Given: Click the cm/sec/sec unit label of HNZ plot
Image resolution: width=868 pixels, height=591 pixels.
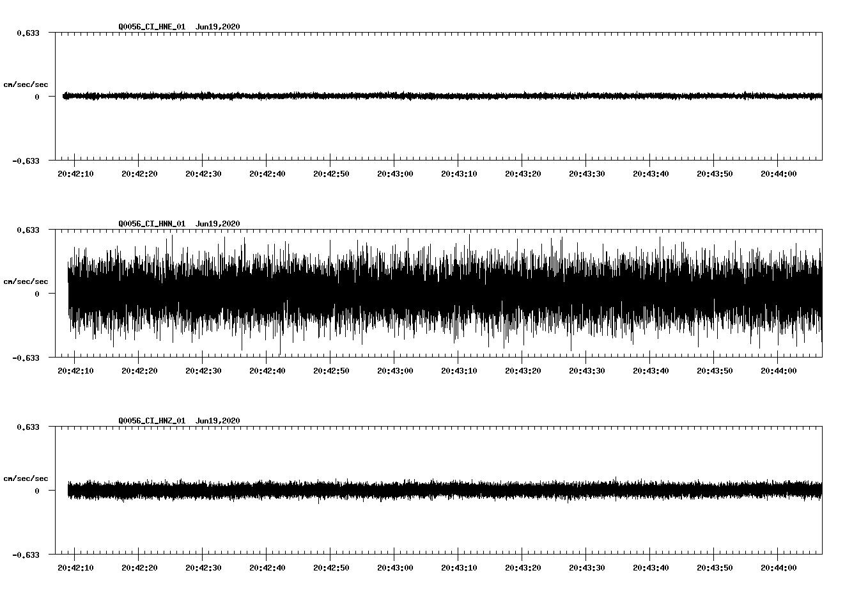Looking at the screenshot, I should coord(26,478).
